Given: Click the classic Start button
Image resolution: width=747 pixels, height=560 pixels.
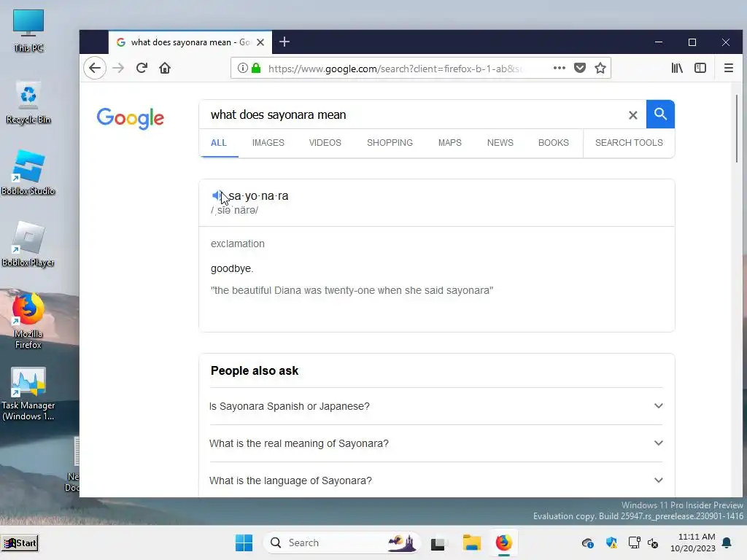Looking at the screenshot, I should [x=20, y=542].
